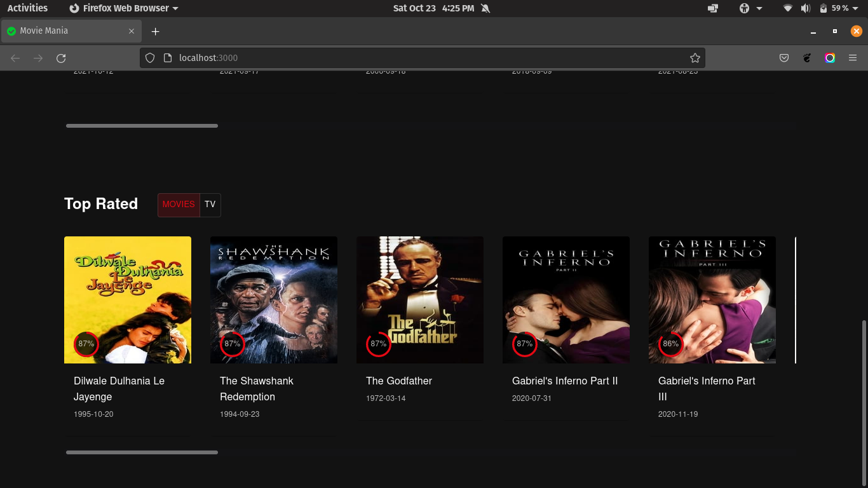Click the 87% rating on Gabriel's Inferno Part II
Viewport: 868px width, 488px height.
(x=525, y=344)
